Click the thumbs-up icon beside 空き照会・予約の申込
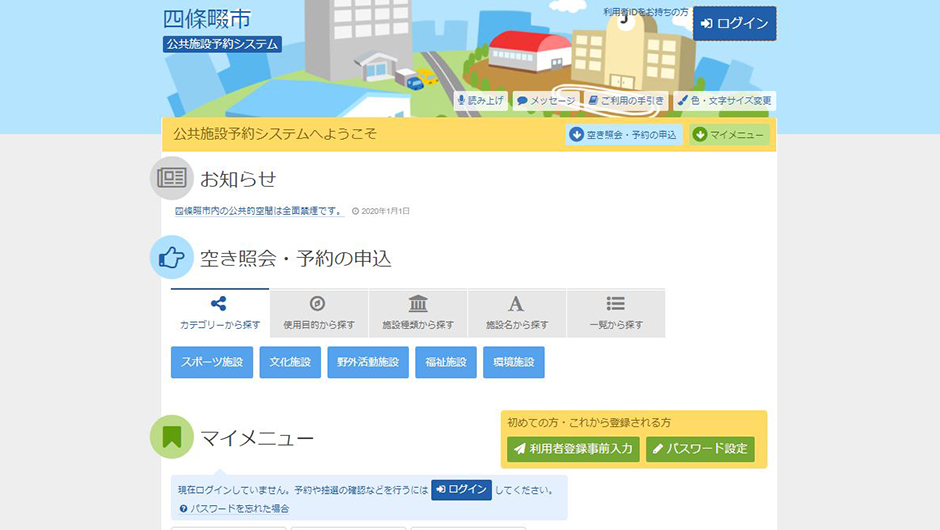This screenshot has width=940, height=530. pos(172,258)
